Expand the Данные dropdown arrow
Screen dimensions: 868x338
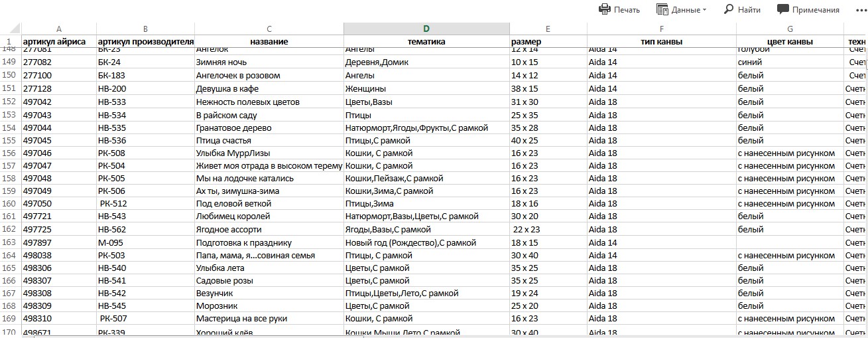(x=704, y=10)
